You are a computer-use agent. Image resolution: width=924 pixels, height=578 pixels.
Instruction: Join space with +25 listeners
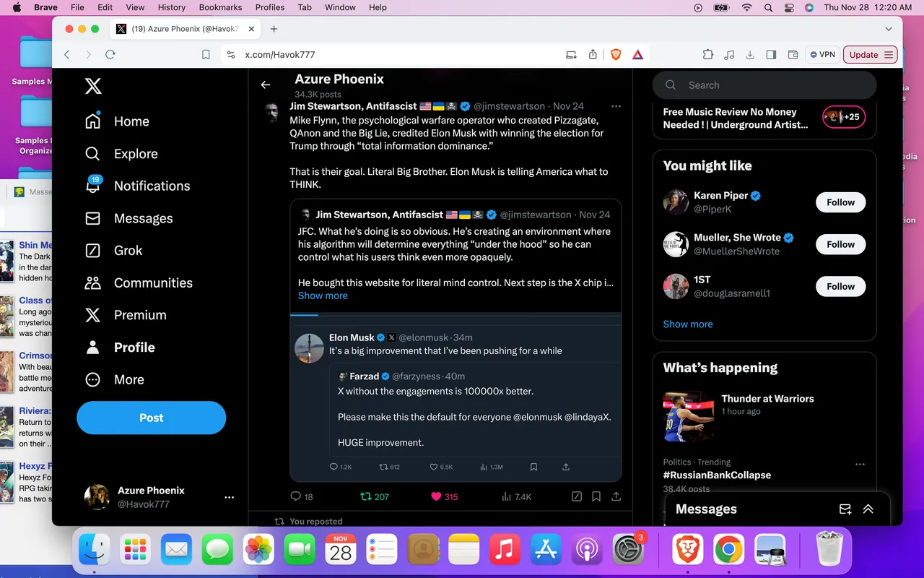(844, 116)
